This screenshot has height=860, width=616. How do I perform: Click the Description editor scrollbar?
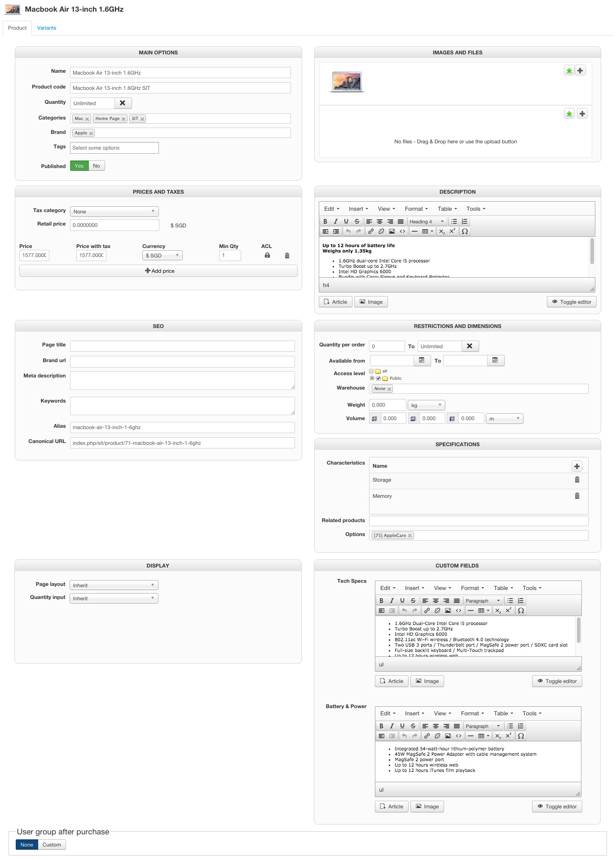592,252
